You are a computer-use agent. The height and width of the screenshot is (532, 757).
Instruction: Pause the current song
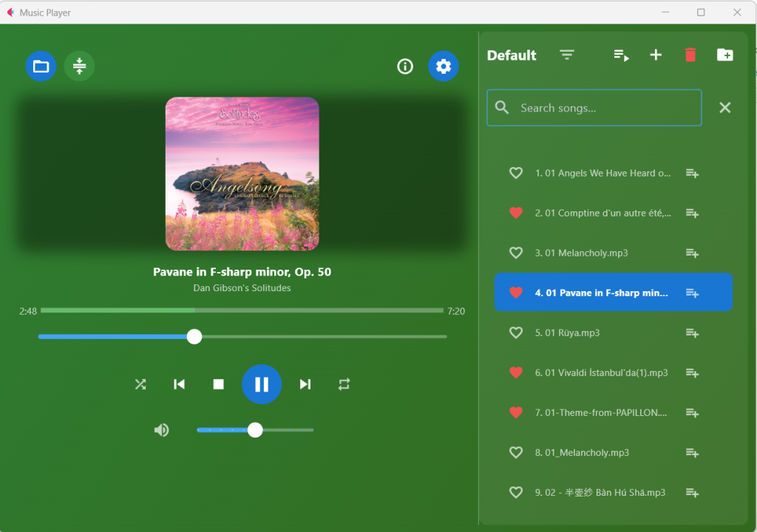pyautogui.click(x=262, y=384)
